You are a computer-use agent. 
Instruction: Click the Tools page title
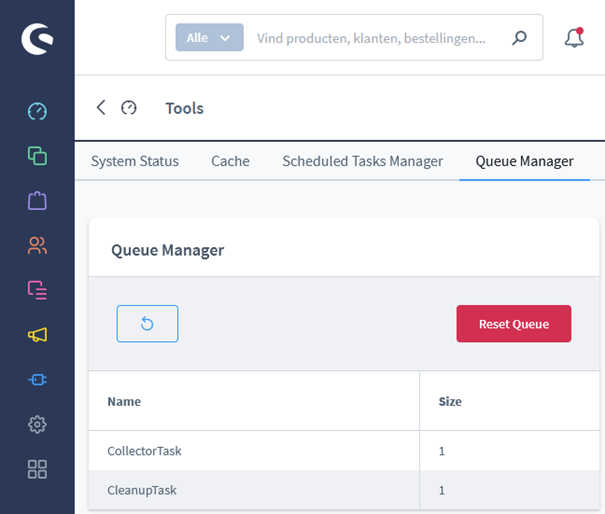point(184,108)
